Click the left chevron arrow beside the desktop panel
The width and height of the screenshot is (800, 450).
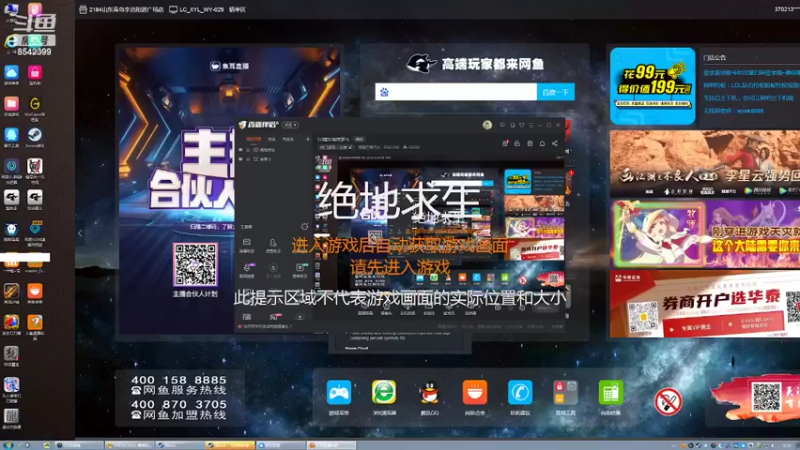[80, 233]
